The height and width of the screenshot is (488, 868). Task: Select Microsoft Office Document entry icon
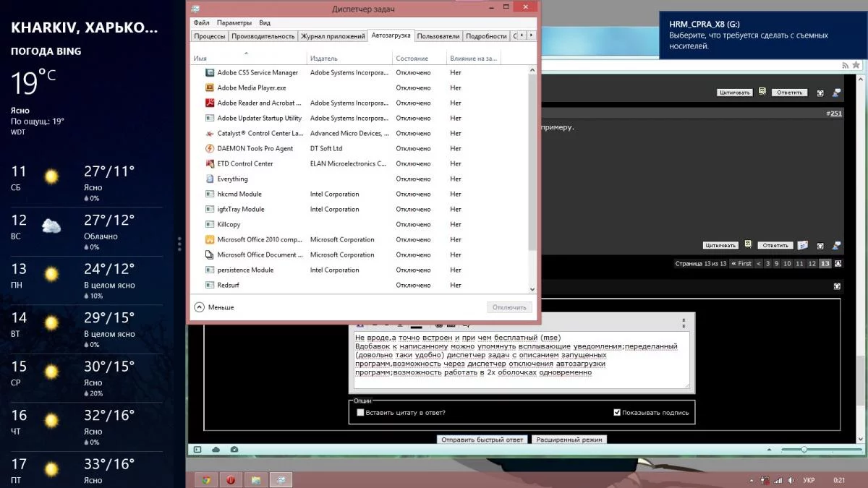point(210,254)
